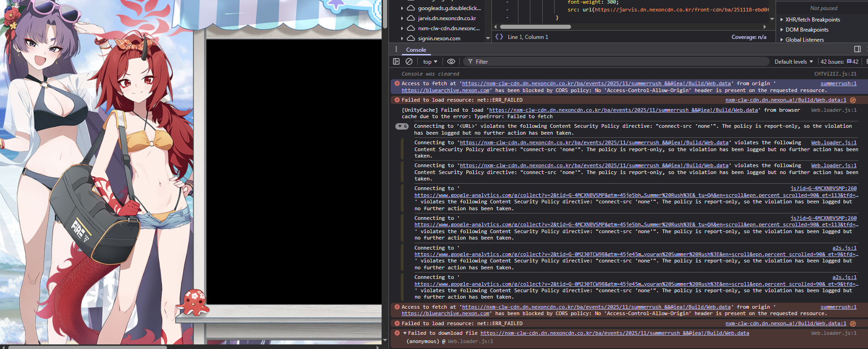The width and height of the screenshot is (868, 349).
Task: Select the Console drawer tab
Action: tap(416, 49)
